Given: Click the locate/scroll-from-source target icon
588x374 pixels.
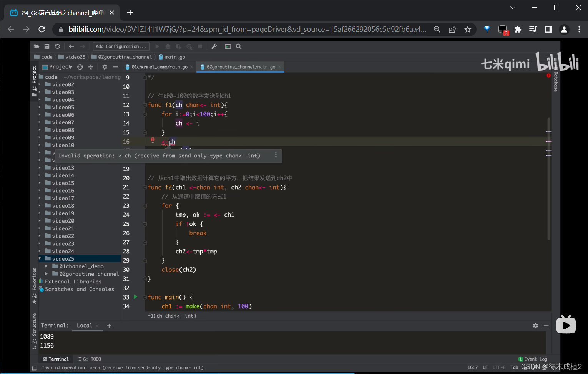Looking at the screenshot, I should click(x=80, y=67).
